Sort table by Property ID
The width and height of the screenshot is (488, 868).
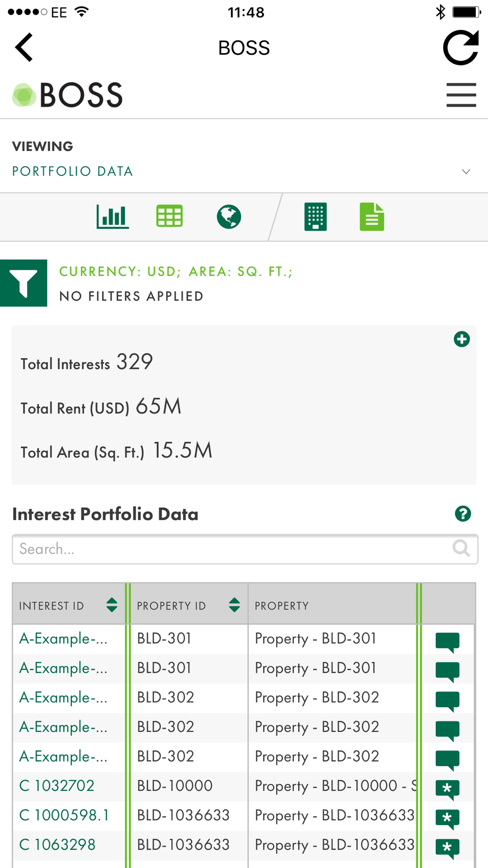(234, 605)
